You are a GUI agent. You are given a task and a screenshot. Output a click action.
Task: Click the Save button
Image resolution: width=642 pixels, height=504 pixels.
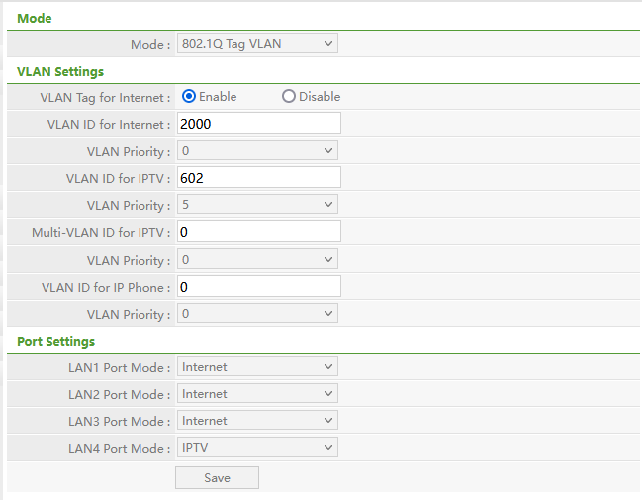[x=217, y=478]
